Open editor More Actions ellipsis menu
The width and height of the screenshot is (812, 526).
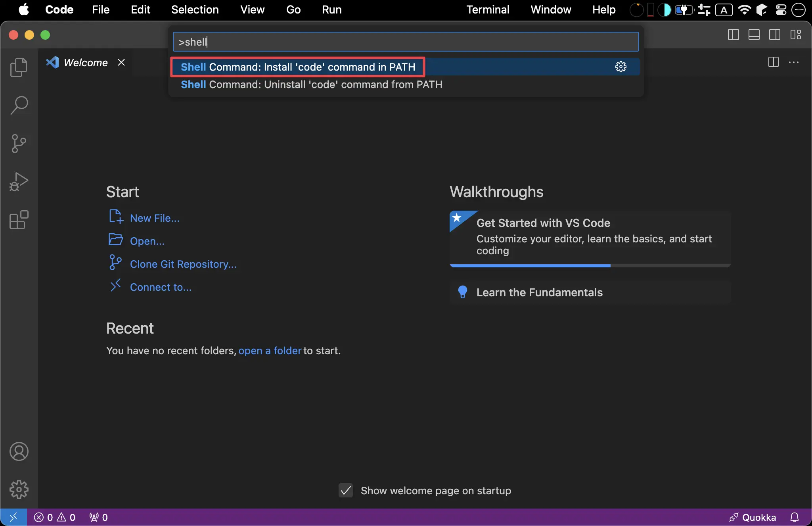[x=794, y=62]
